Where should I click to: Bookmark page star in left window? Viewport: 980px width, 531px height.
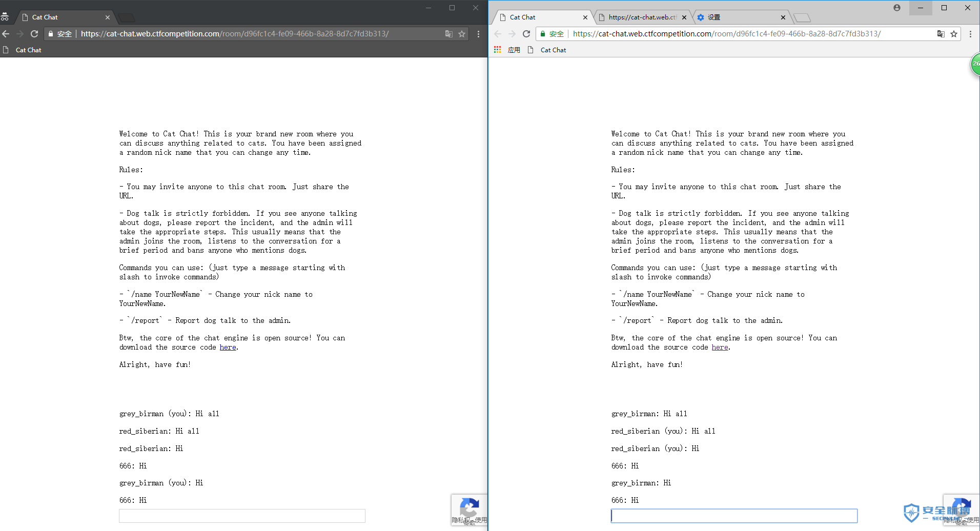(x=462, y=34)
